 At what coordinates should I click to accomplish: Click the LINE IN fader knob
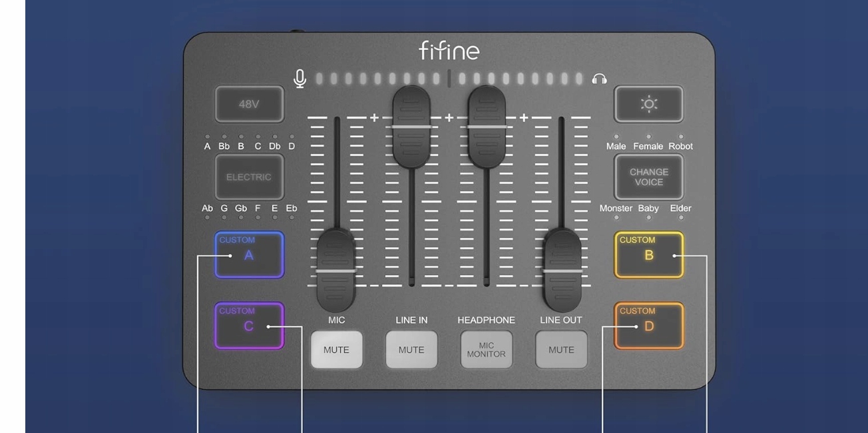411,126
